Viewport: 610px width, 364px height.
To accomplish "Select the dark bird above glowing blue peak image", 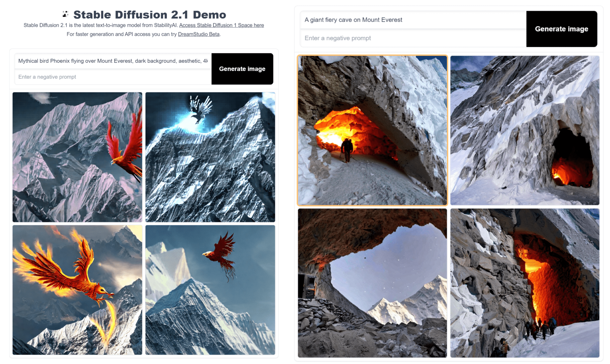I will click(x=210, y=157).
